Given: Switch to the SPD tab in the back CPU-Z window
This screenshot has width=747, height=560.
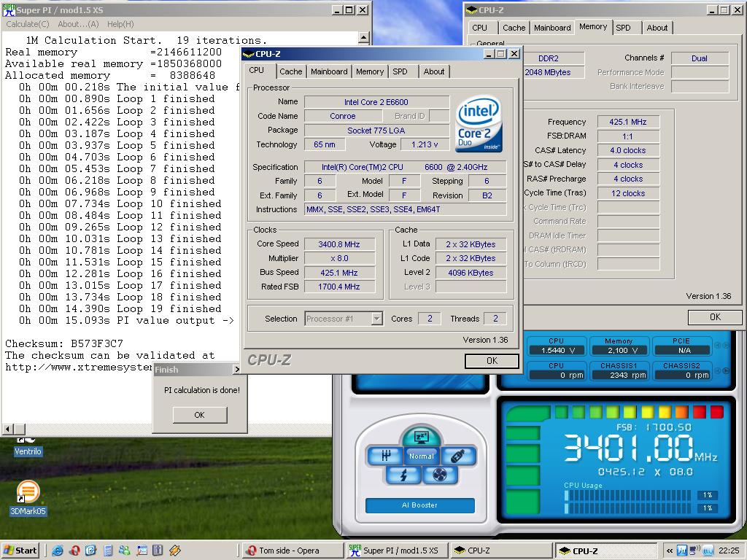Looking at the screenshot, I should [x=623, y=28].
